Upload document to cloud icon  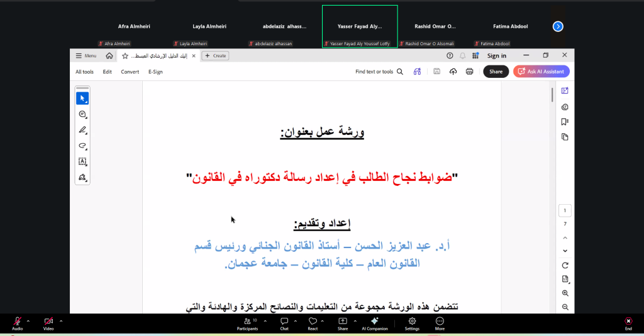(x=453, y=72)
